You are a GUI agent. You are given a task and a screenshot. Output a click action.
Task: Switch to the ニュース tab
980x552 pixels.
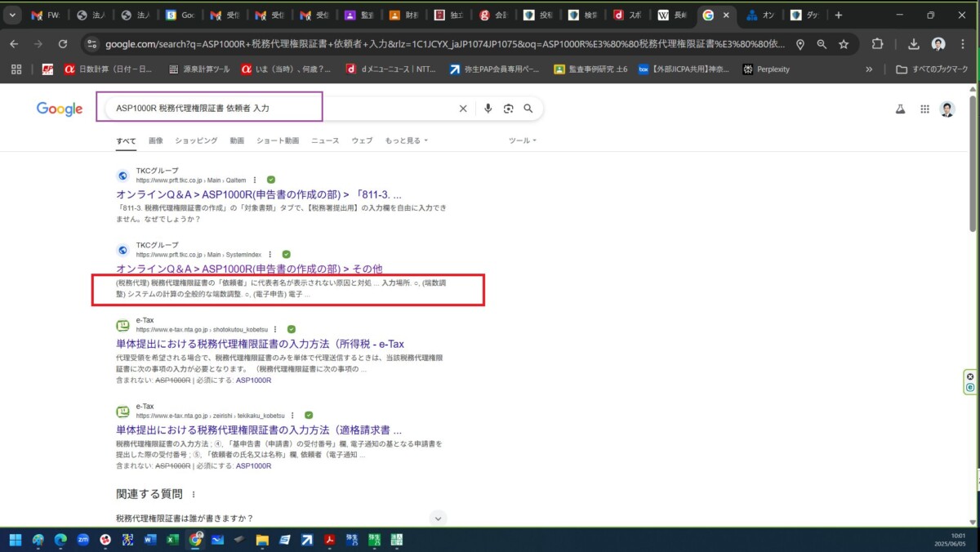pyautogui.click(x=325, y=140)
